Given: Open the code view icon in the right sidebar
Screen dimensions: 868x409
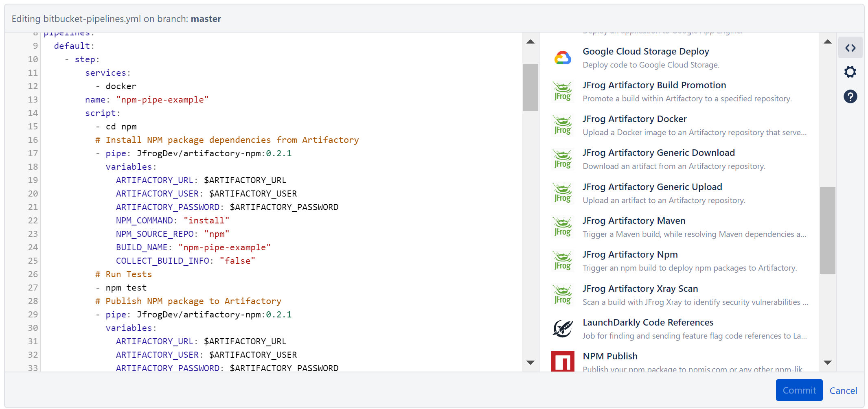Looking at the screenshot, I should point(850,48).
